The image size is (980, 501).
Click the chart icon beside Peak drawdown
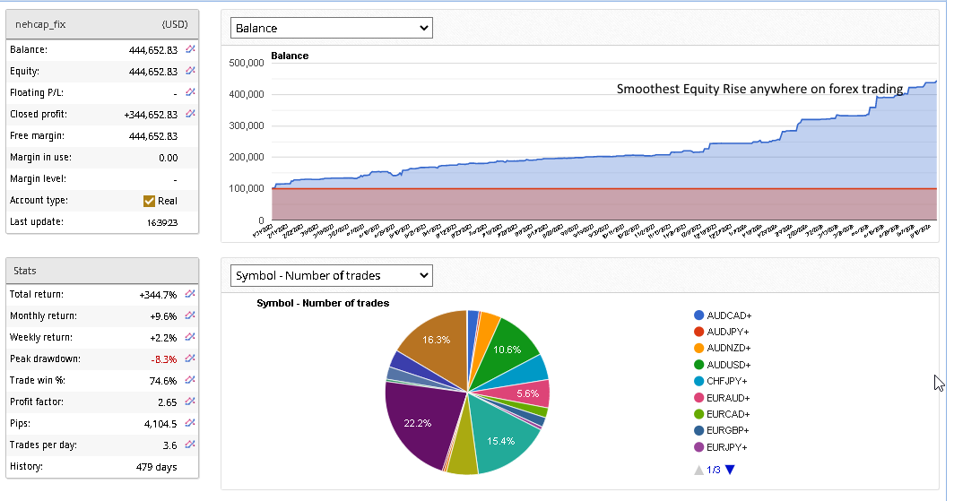190,358
